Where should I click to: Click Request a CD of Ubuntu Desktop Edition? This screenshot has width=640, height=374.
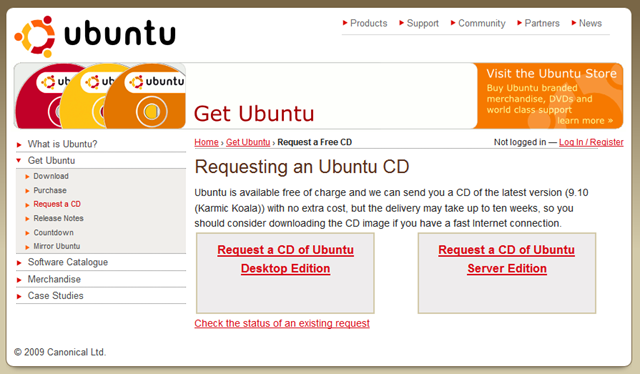(x=285, y=259)
